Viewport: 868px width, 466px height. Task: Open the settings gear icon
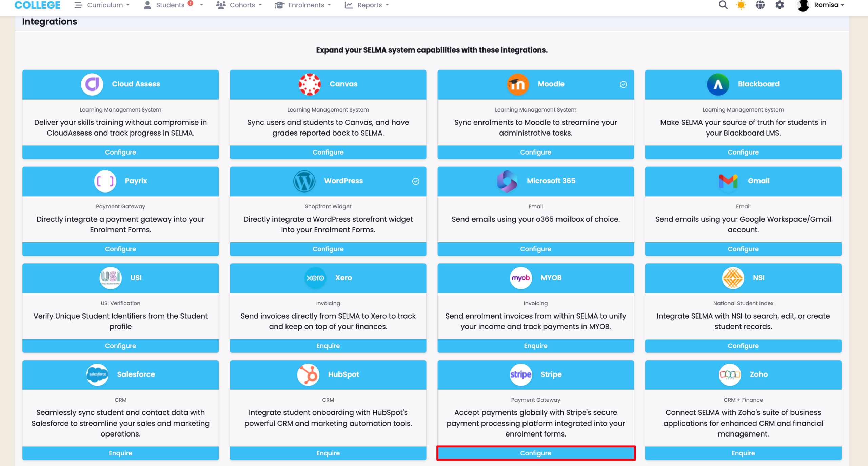pos(780,5)
